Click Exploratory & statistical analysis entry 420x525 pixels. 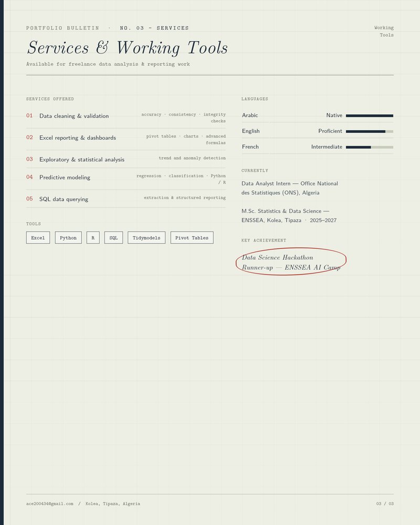[126, 160]
